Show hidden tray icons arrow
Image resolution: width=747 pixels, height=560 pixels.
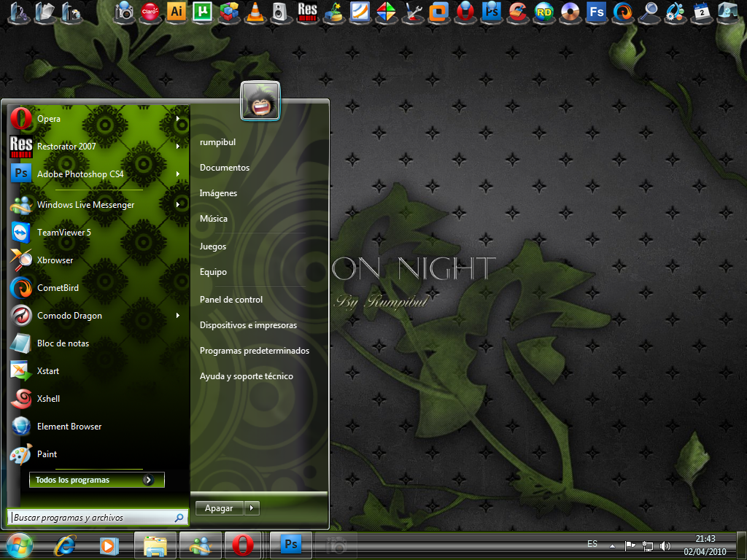pos(612,546)
